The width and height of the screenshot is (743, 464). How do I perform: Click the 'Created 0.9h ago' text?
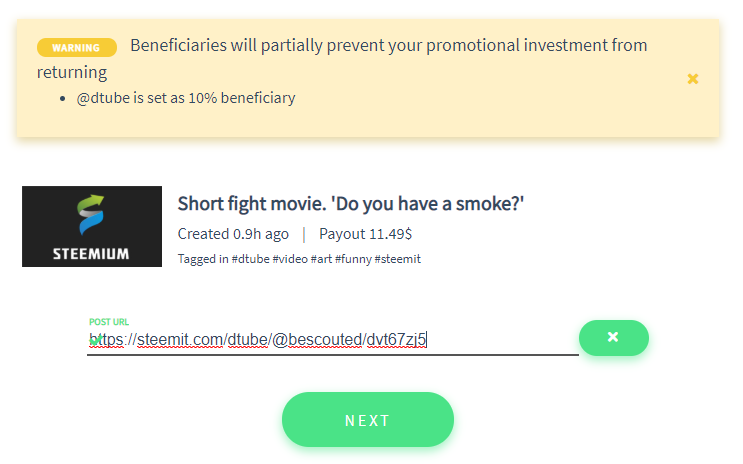(x=233, y=234)
